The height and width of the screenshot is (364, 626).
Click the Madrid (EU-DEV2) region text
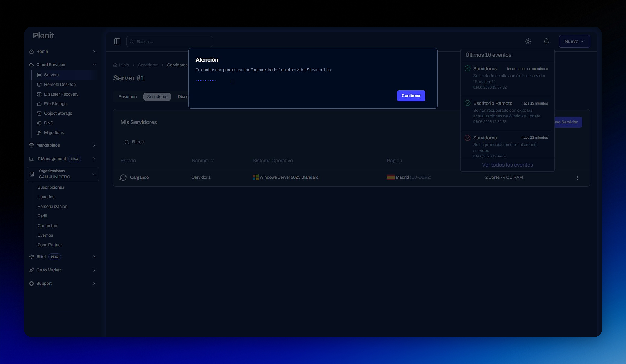coord(413,177)
